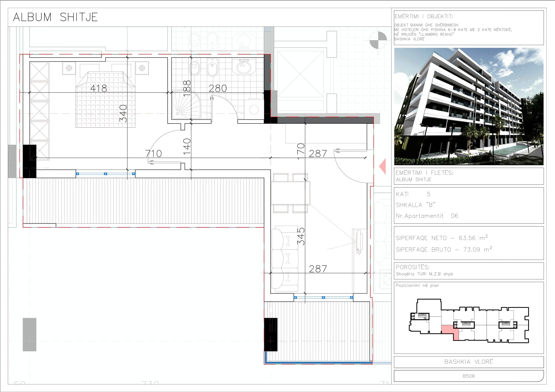Select the corner shower tray symbol
Viewport: 555px width, 392px height.
186,105
